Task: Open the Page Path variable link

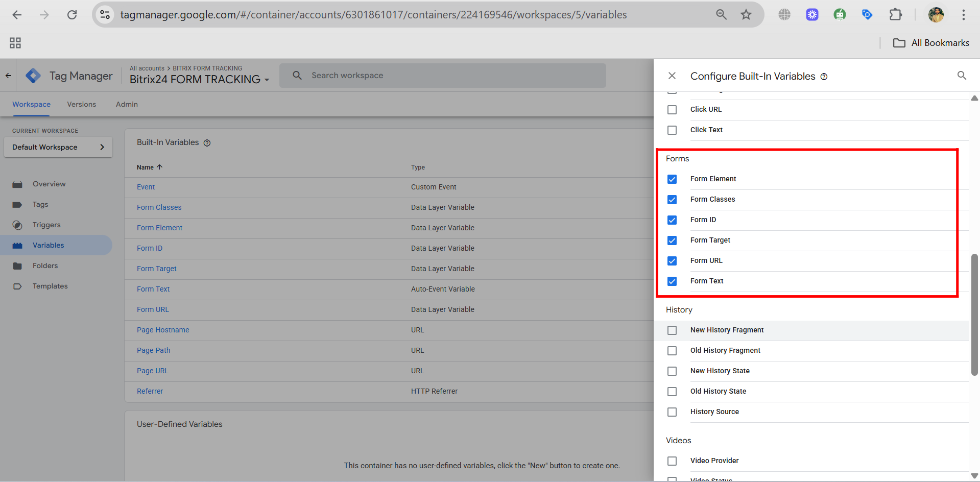Action: point(153,350)
